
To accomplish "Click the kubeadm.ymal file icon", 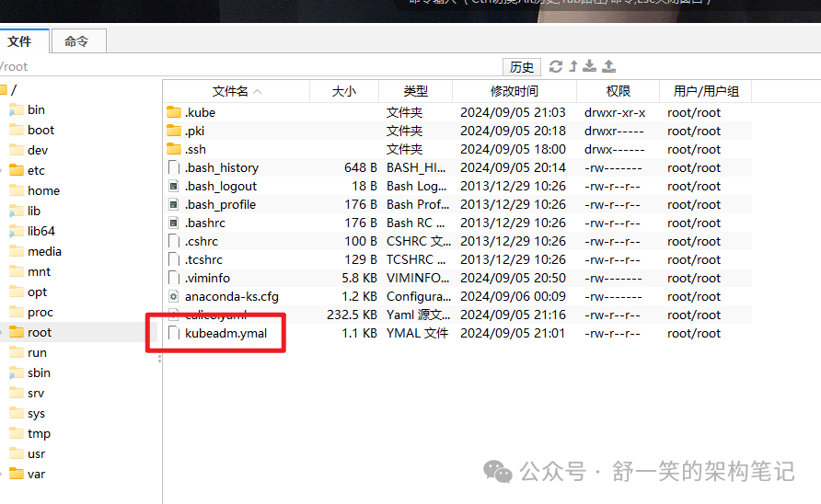I will pos(174,333).
